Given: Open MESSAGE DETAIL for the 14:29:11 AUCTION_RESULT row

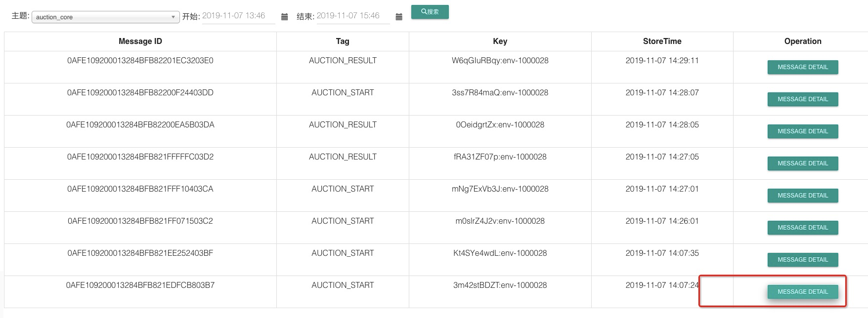Looking at the screenshot, I should click(802, 67).
